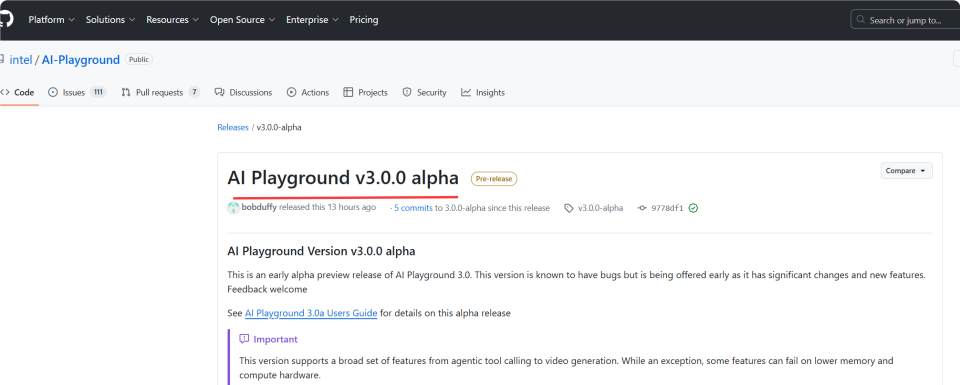Click the green commit status check icon
The height and width of the screenshot is (385, 960).
(x=693, y=208)
